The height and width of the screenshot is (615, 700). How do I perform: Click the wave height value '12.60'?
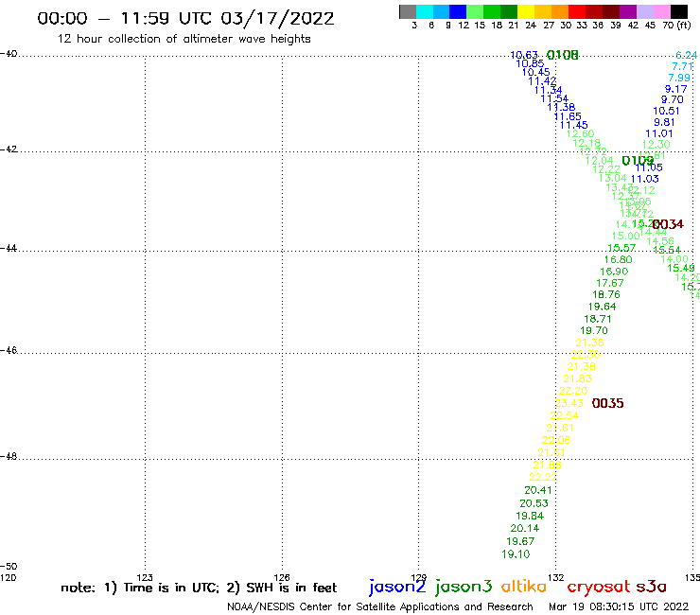click(581, 134)
